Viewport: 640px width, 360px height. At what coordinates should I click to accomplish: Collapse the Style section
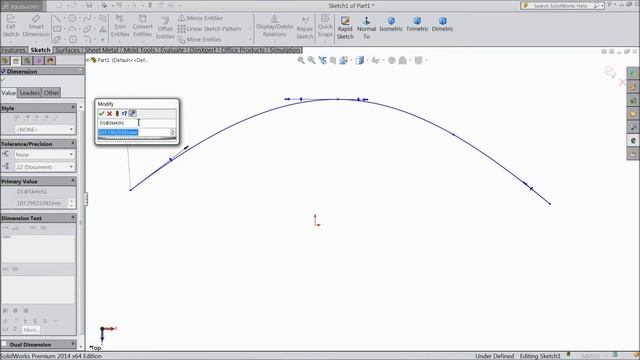73,108
